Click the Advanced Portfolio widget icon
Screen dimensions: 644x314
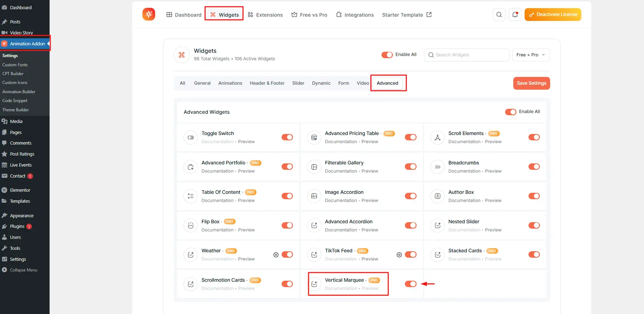pyautogui.click(x=191, y=167)
